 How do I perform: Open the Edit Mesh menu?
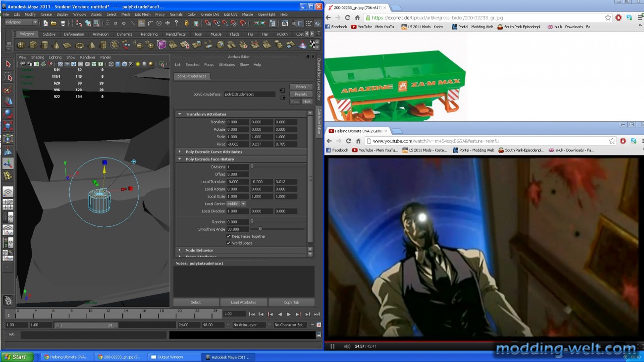(x=142, y=14)
